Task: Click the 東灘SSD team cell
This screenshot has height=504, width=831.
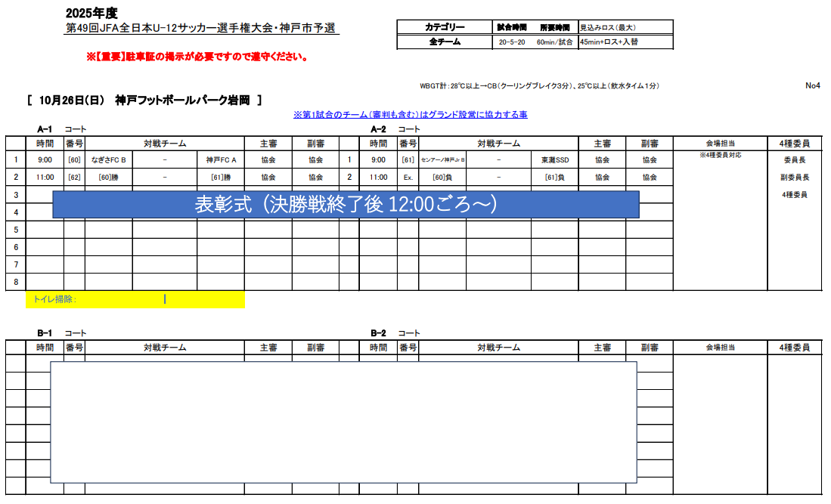Action: pyautogui.click(x=554, y=160)
